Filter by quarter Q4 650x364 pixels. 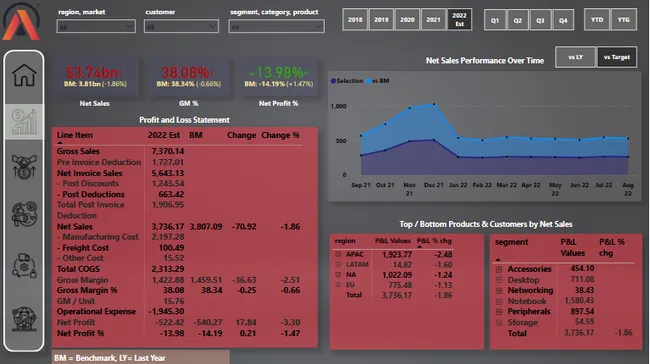(563, 20)
